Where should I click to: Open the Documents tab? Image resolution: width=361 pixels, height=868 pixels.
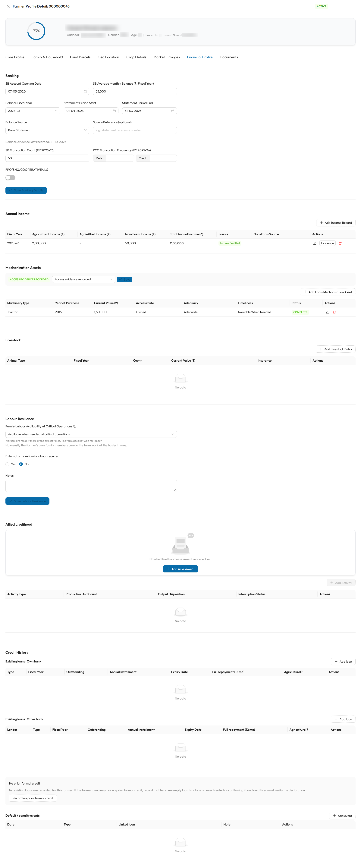point(229,57)
